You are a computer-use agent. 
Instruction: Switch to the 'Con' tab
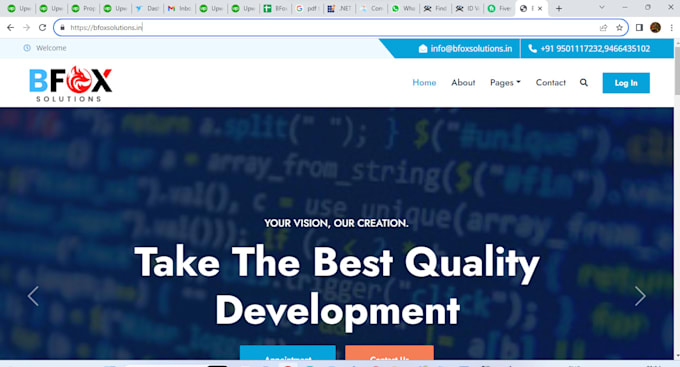point(371,8)
